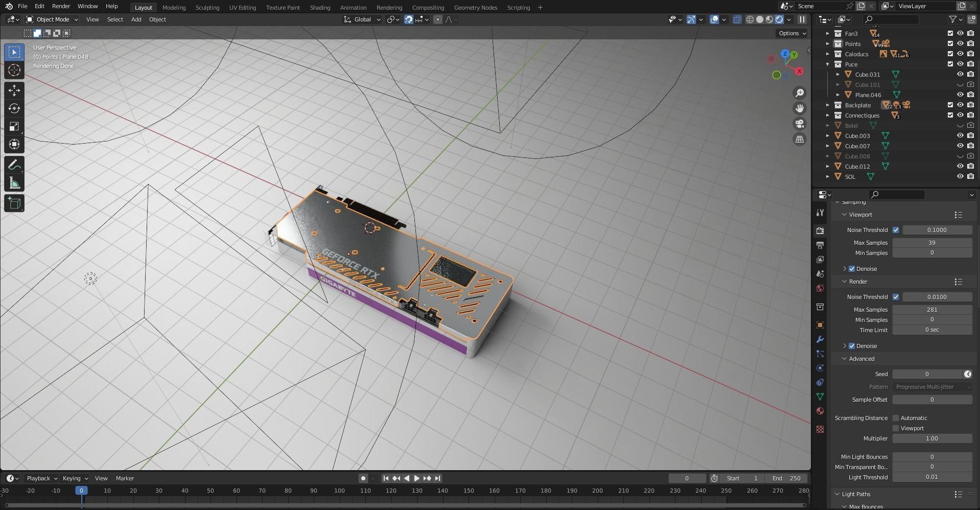Open the Playback dropdown in timeline
Image resolution: width=980 pixels, height=510 pixels.
tap(42, 478)
